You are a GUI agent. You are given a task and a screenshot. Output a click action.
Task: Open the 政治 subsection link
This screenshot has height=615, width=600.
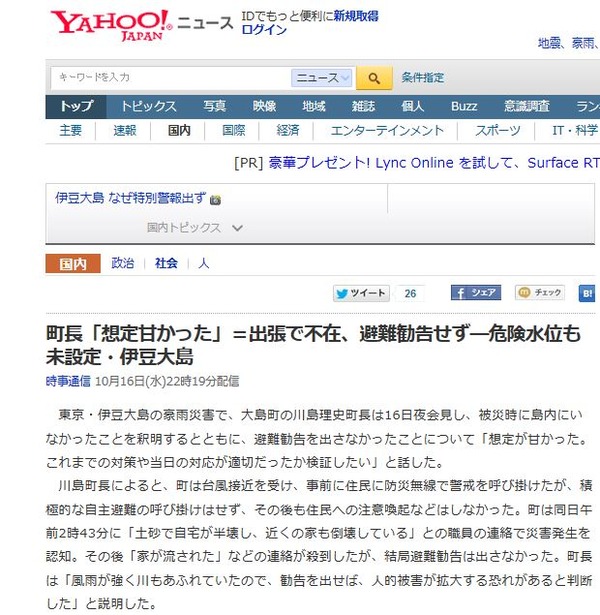(122, 263)
